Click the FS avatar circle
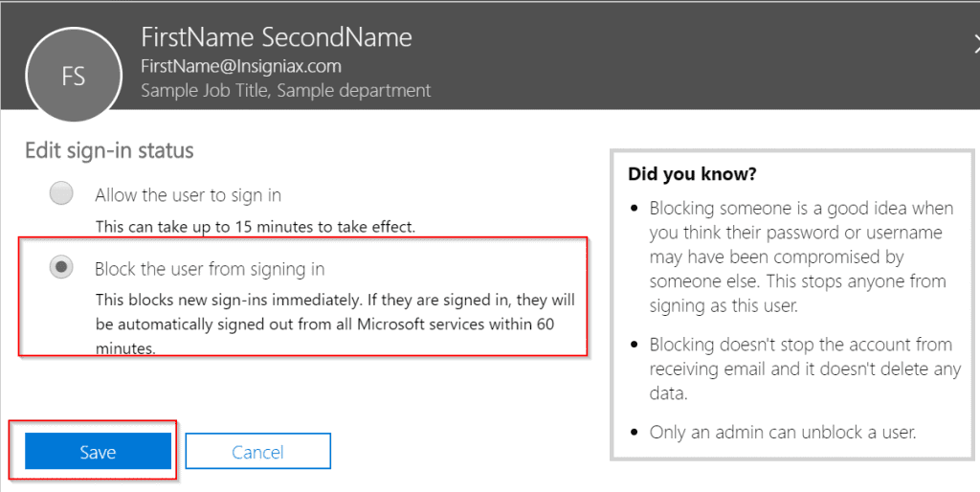Viewport: 980px width, 492px height. pos(73,75)
